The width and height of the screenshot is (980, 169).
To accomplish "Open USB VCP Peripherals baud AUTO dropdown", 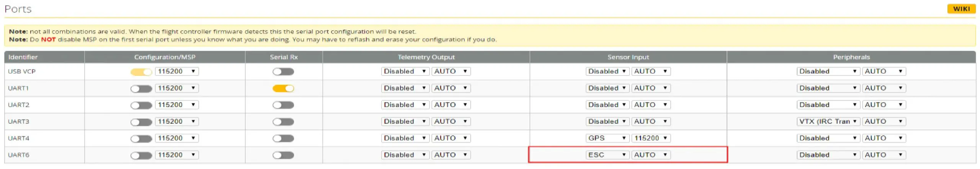I will click(x=884, y=71).
